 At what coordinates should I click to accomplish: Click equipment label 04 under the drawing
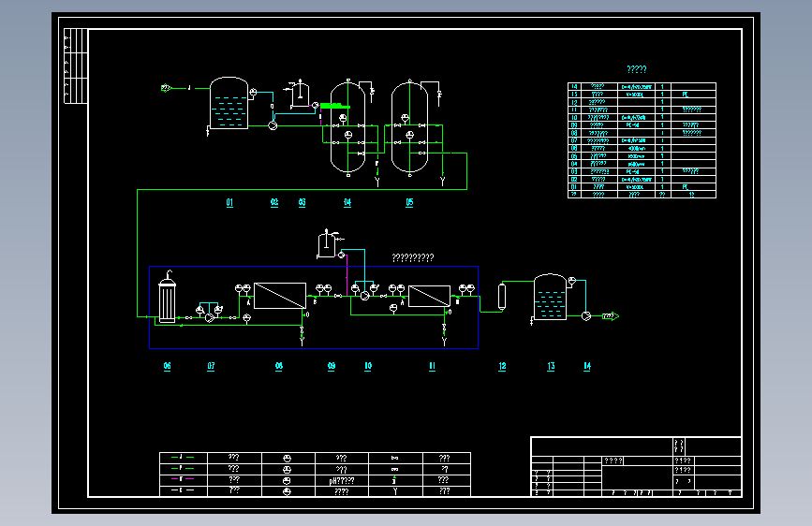(347, 202)
